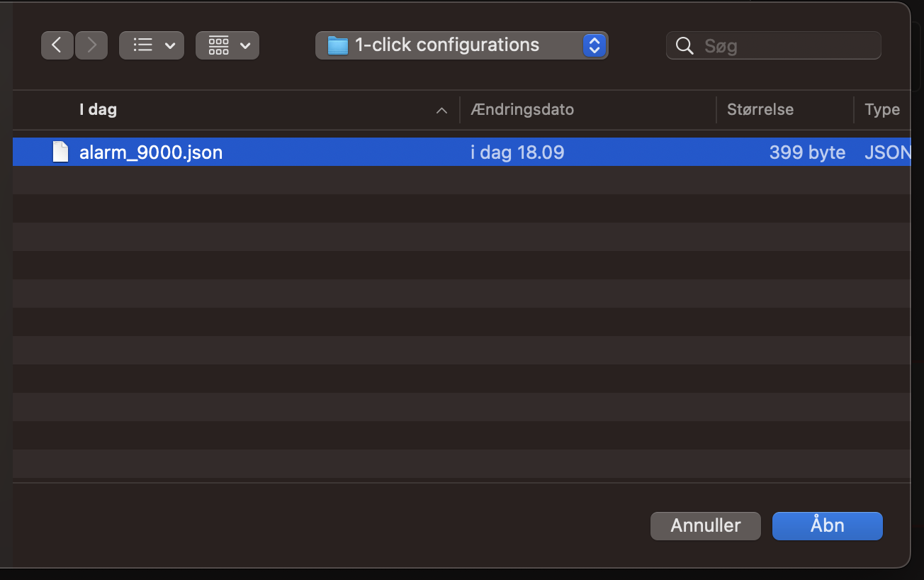Click the alarm_9000.json document icon

pos(61,152)
